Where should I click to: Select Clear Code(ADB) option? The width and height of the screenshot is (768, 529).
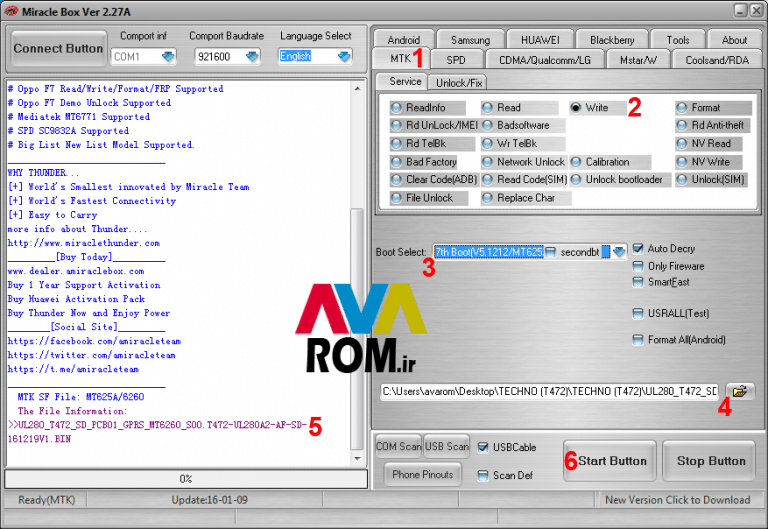click(x=397, y=180)
